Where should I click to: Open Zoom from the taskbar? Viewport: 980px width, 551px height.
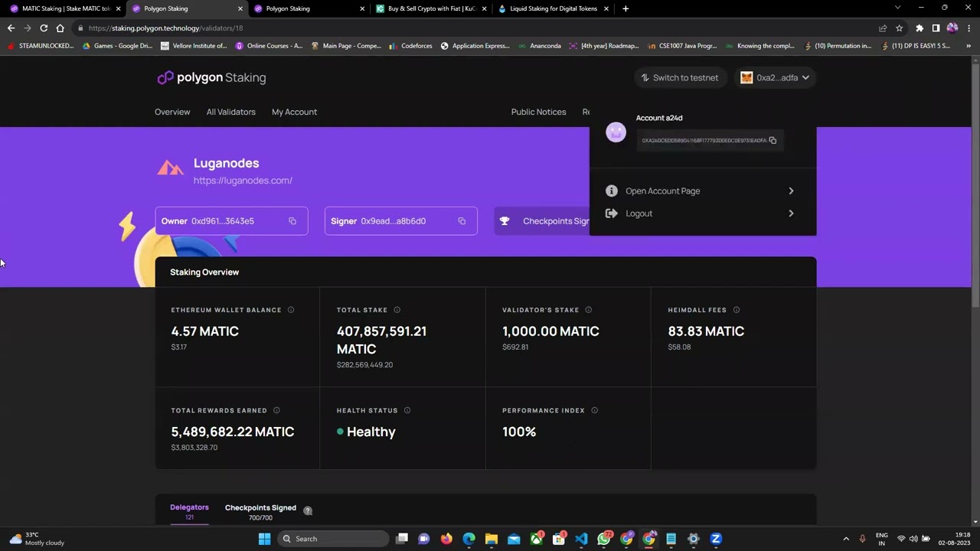point(716,539)
